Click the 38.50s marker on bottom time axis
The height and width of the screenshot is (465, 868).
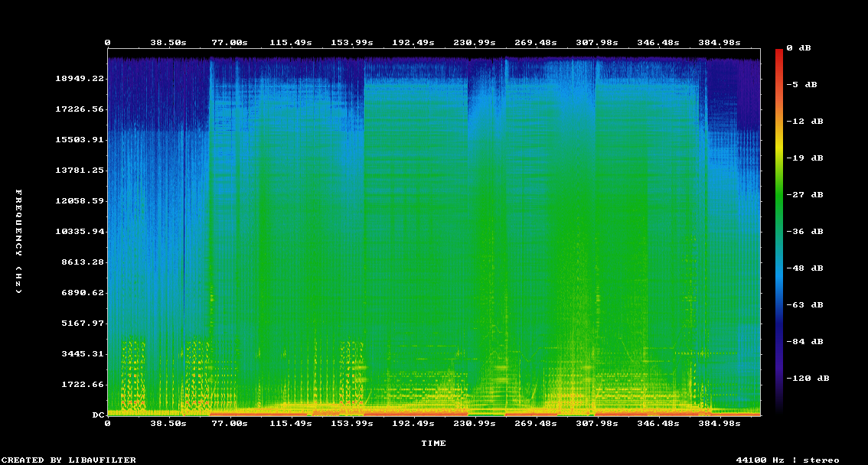coord(168,423)
